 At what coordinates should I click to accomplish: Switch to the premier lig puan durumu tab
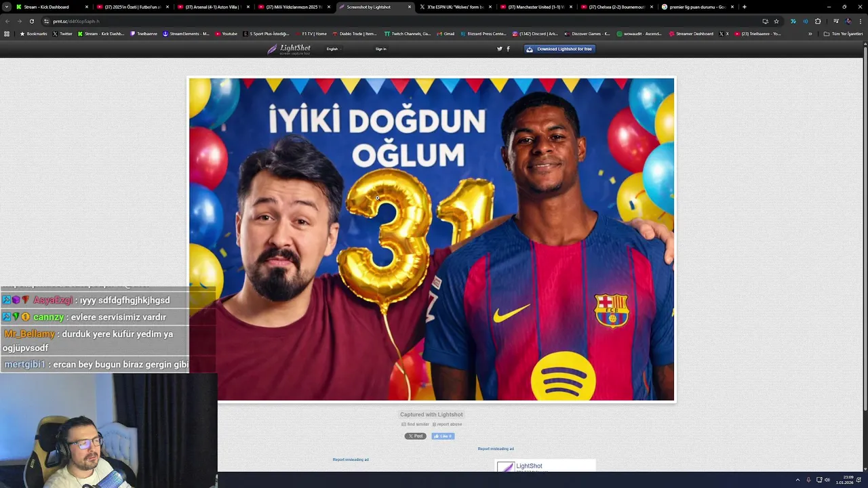coord(697,7)
